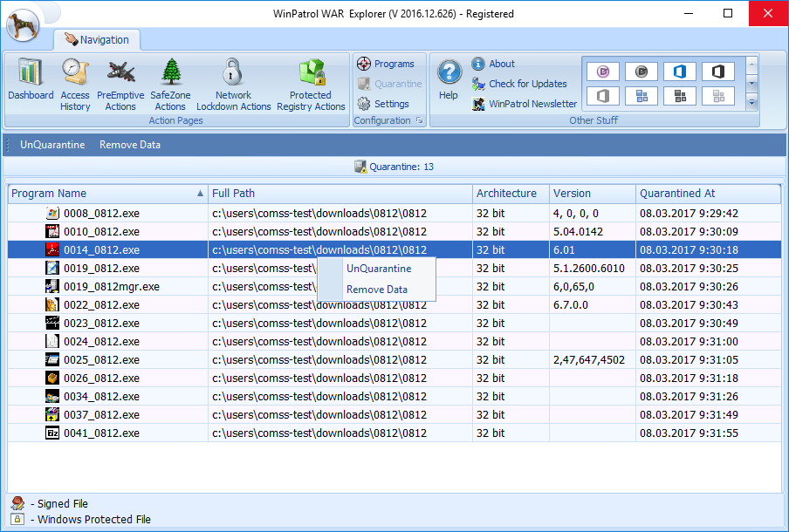Switch to the Navigation tab
This screenshot has height=532, width=789.
pos(97,40)
